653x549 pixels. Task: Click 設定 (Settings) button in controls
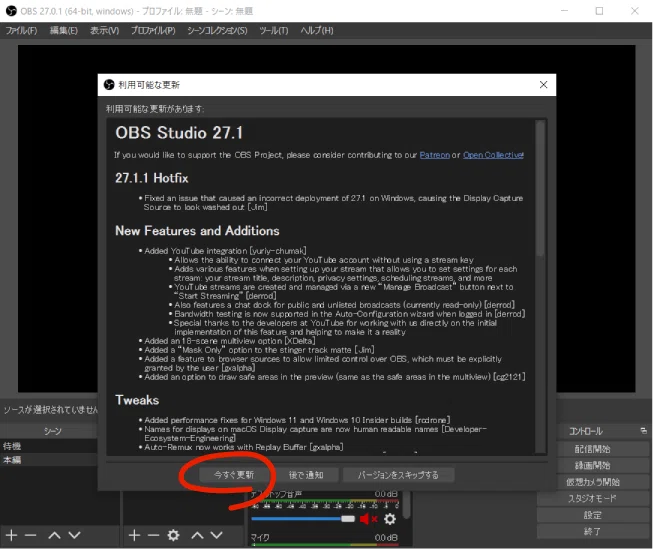click(x=592, y=515)
